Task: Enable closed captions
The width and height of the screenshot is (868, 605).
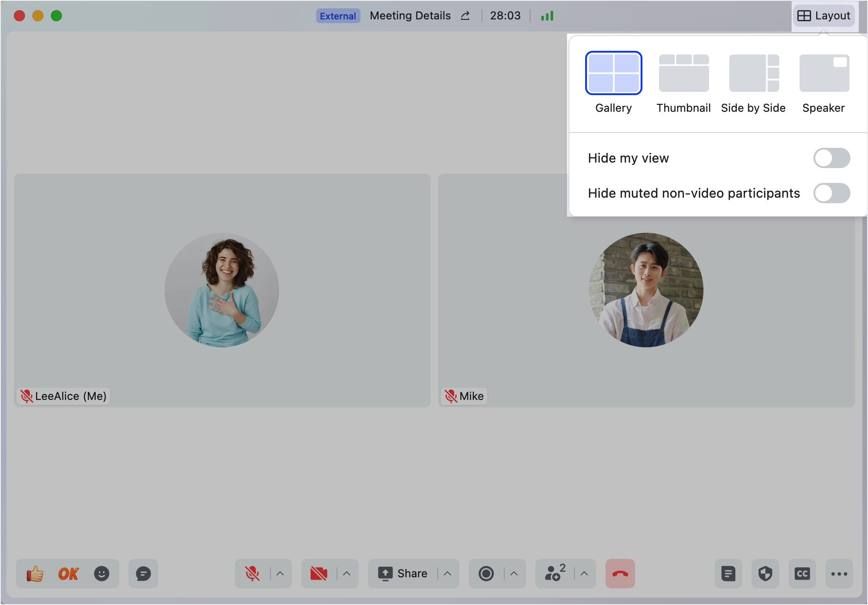Action: [803, 574]
